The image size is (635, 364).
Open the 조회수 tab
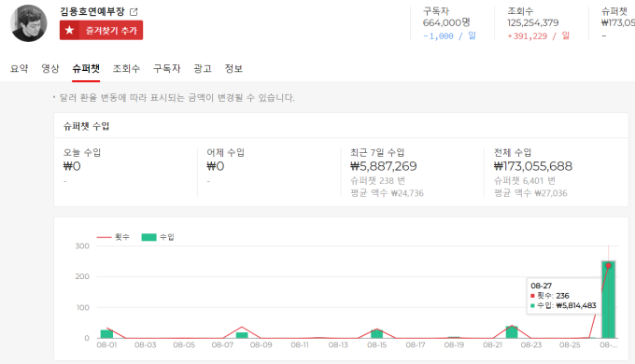126,68
